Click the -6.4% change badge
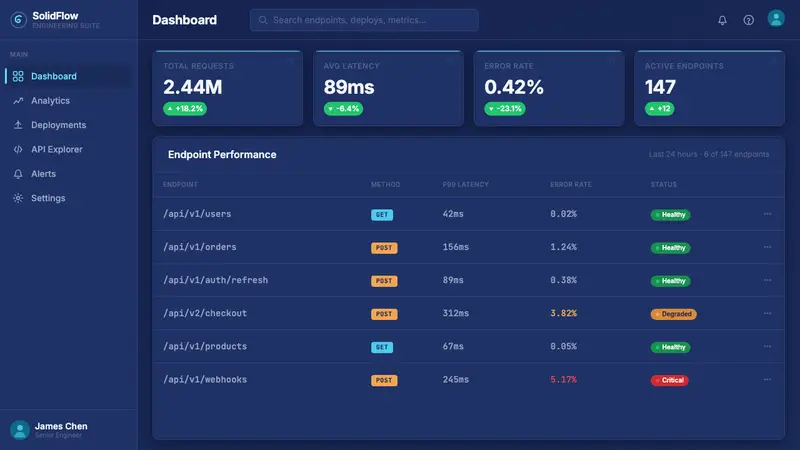800x450 pixels. [x=343, y=109]
